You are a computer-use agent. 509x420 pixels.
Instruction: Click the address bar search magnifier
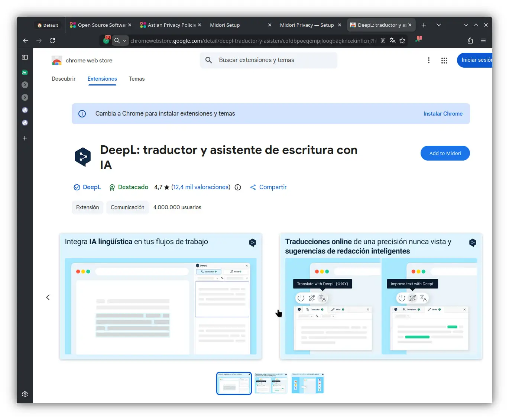pyautogui.click(x=117, y=41)
